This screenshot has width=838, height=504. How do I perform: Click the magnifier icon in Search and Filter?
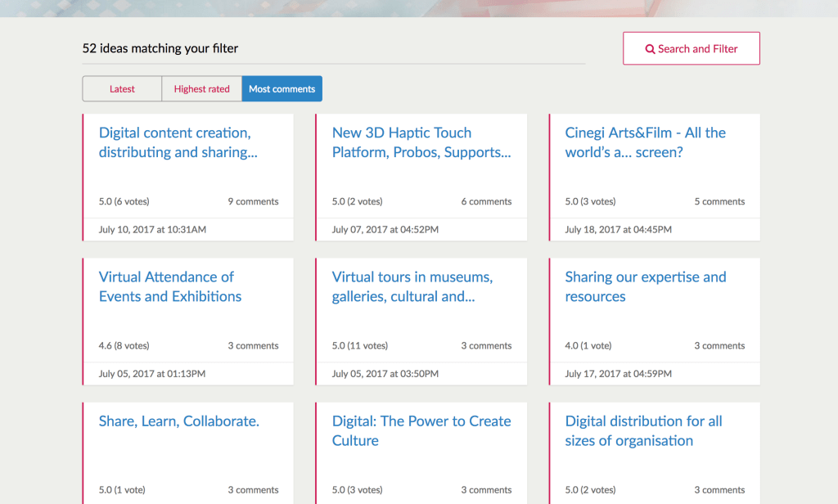click(x=650, y=49)
